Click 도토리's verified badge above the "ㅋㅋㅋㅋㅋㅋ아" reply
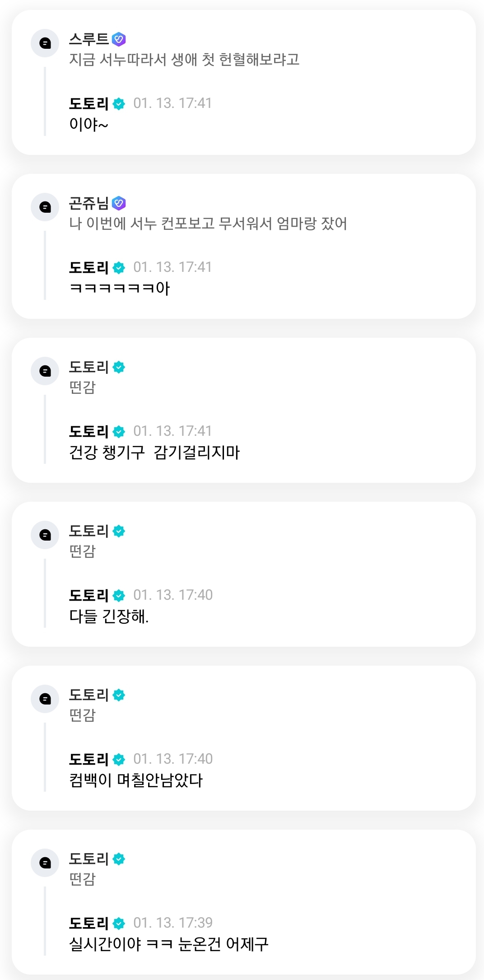 coord(119,268)
